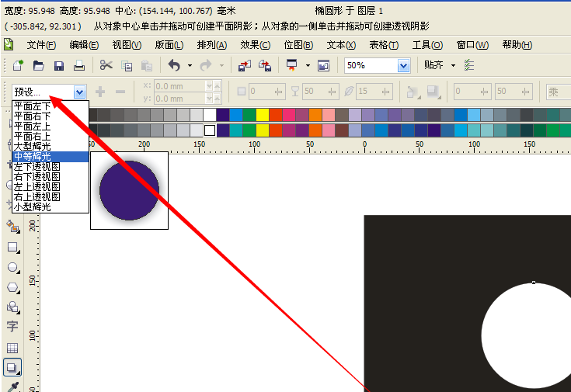
Task: Pick the black-outlined white swatch in lower palette row
Action: [x=210, y=130]
